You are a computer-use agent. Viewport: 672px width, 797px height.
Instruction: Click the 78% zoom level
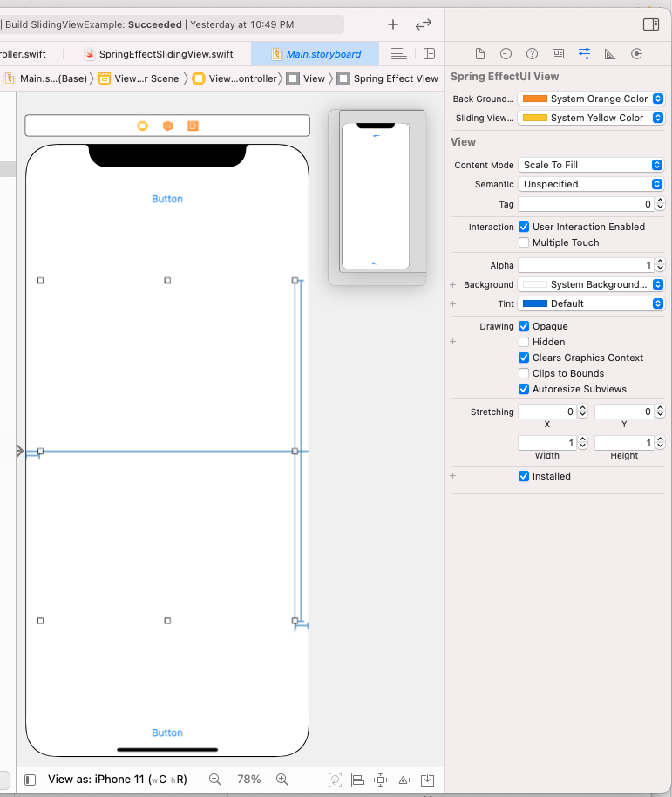click(x=249, y=780)
